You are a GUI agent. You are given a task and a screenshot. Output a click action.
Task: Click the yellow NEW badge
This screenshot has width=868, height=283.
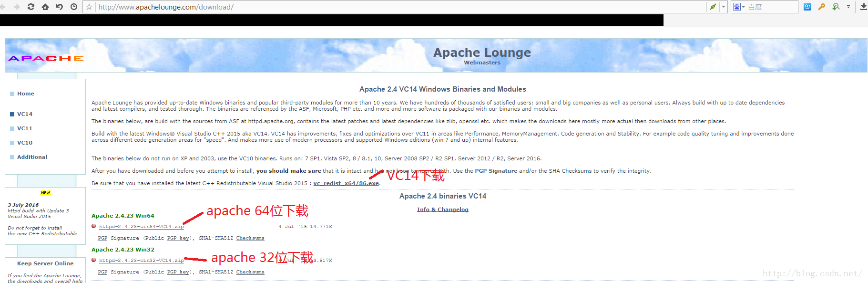pos(45,193)
